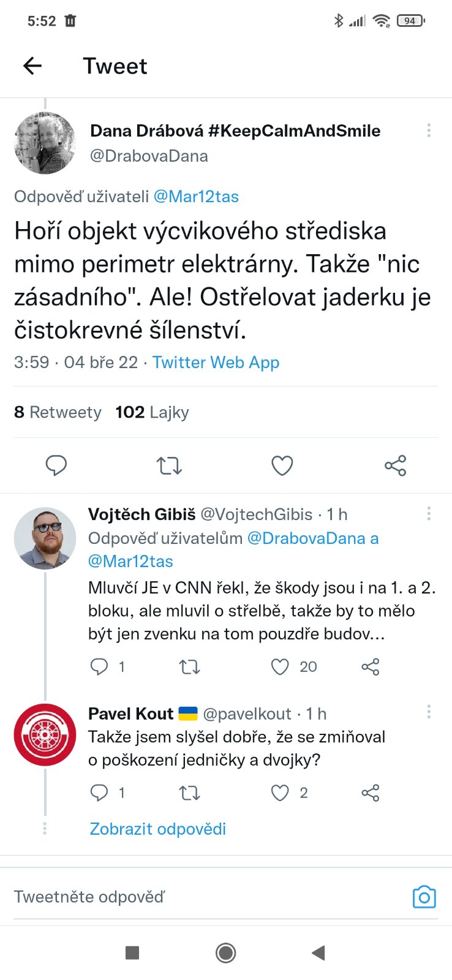452x980 pixels.
Task: Like Dana Drábová's main tweet
Action: tap(282, 466)
